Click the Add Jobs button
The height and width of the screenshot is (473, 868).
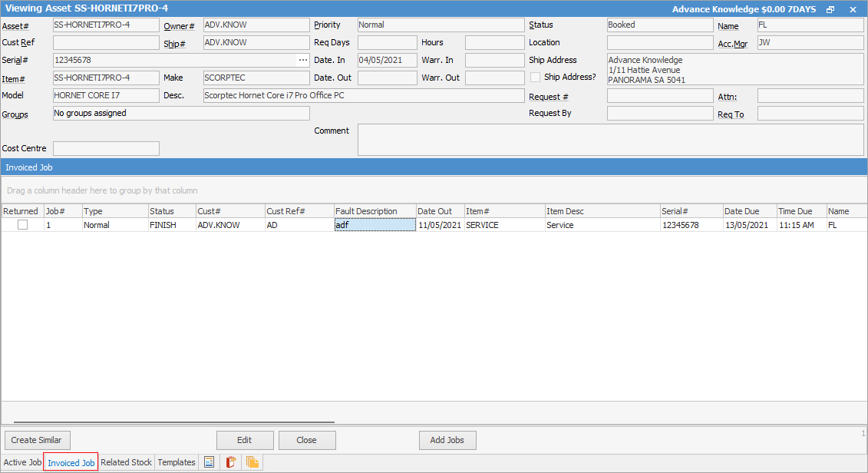447,439
